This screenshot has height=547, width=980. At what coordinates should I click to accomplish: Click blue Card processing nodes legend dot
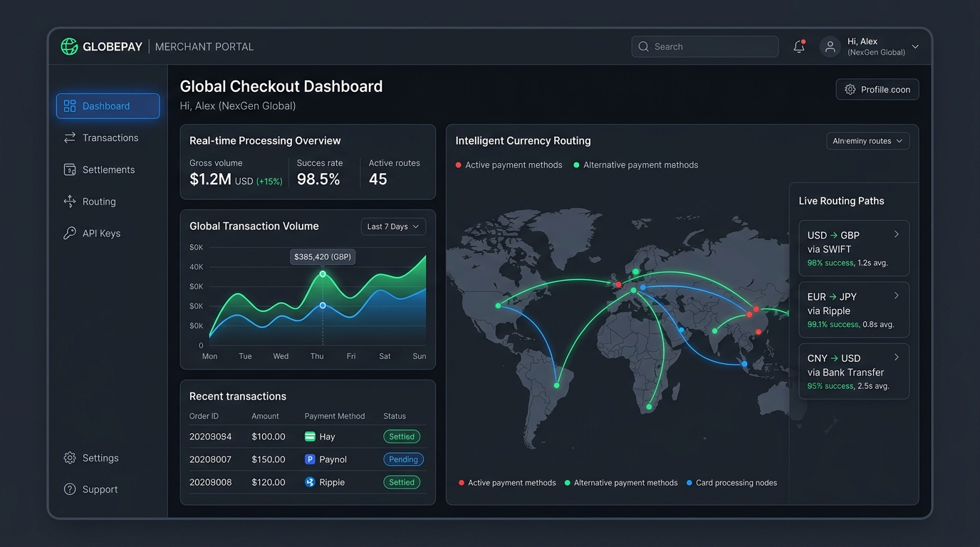click(689, 483)
